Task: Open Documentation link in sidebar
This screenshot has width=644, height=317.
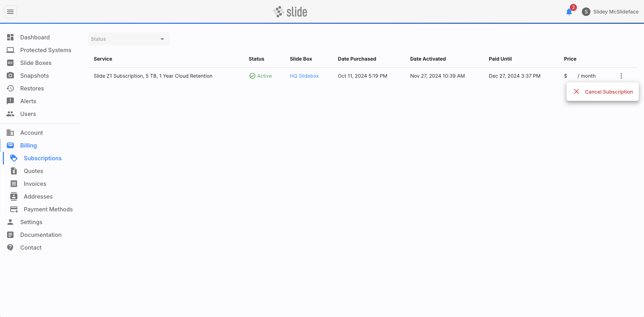Action: pyautogui.click(x=41, y=235)
